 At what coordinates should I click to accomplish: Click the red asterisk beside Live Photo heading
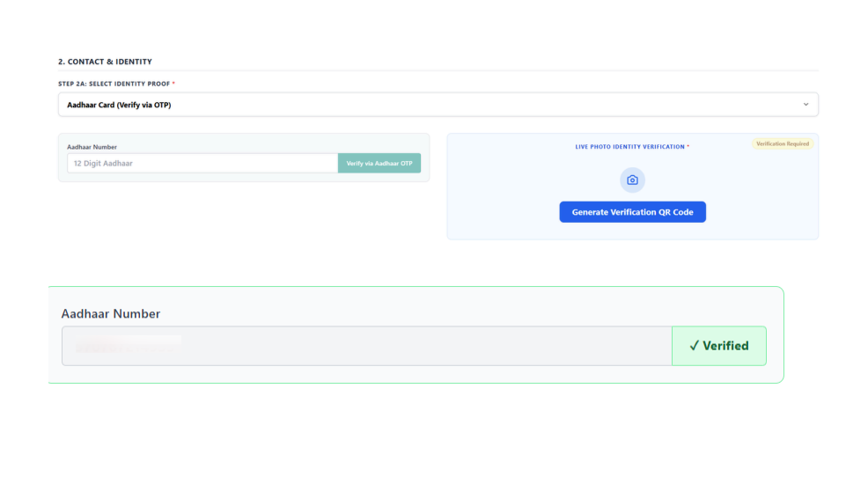(x=688, y=147)
